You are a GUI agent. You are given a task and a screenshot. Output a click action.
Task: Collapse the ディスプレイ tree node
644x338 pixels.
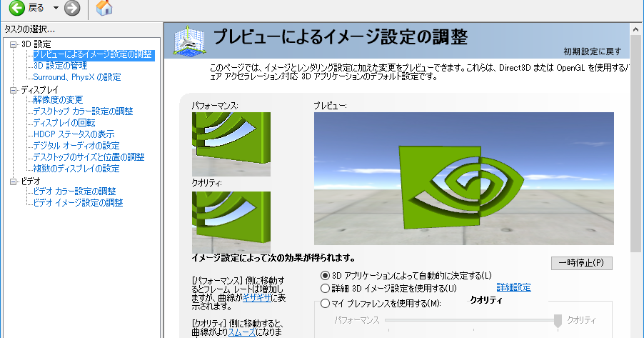[14, 90]
